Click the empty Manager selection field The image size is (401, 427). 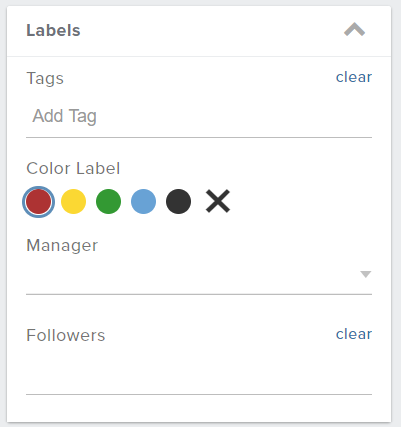pyautogui.click(x=199, y=275)
